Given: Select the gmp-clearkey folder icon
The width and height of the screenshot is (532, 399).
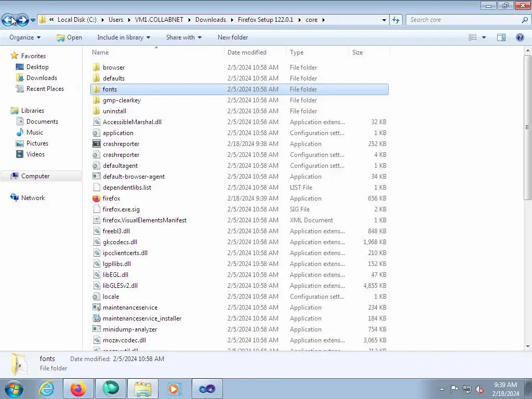Looking at the screenshot, I should [x=96, y=100].
